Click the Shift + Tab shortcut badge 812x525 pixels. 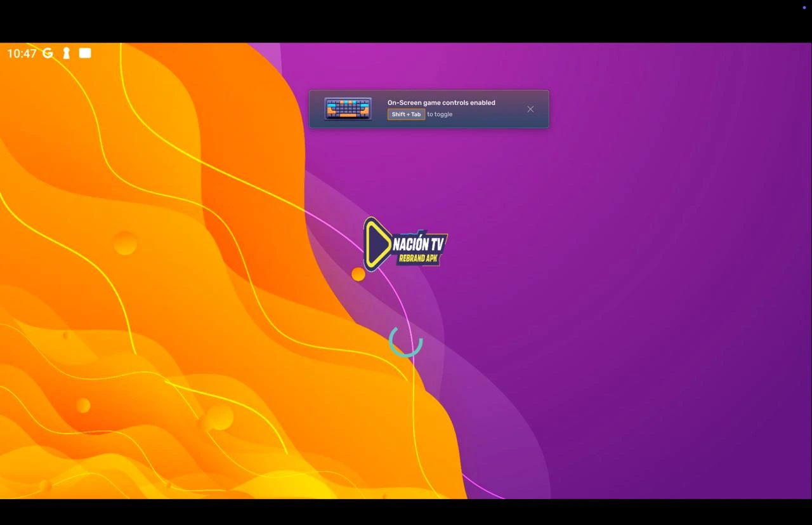406,114
